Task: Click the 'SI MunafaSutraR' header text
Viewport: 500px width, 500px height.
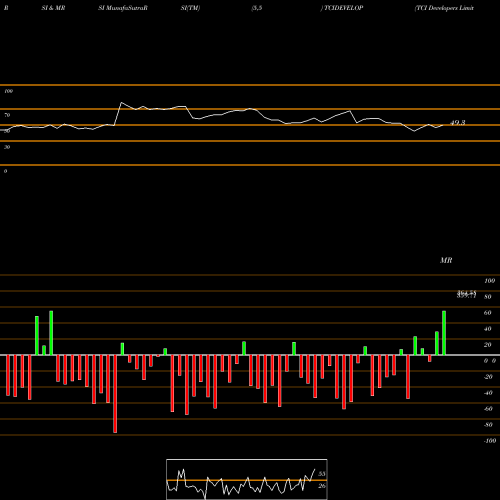Action: tap(123, 8)
